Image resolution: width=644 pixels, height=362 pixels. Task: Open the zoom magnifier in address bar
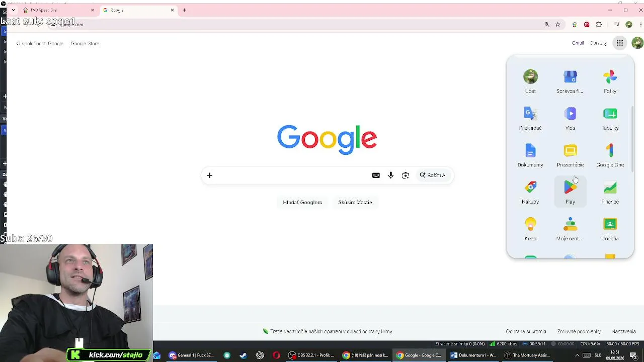pos(547,24)
